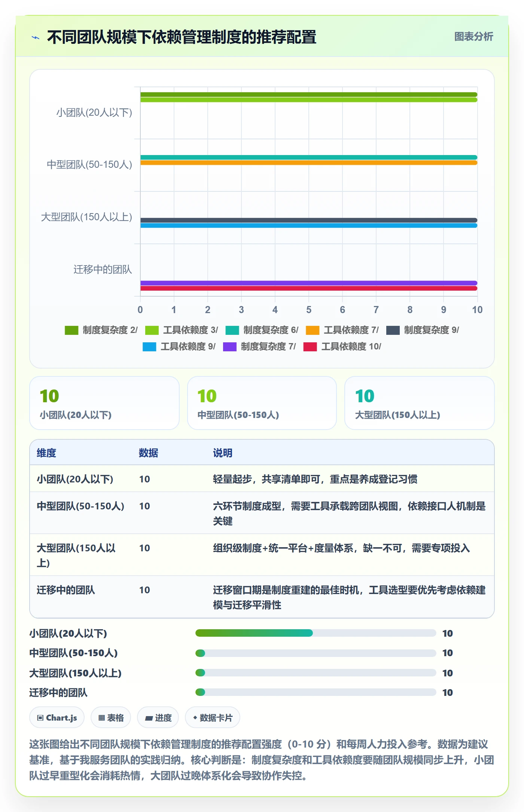The width and height of the screenshot is (524, 812).
Task: Click the x-axis tick label 5
Action: click(x=309, y=310)
